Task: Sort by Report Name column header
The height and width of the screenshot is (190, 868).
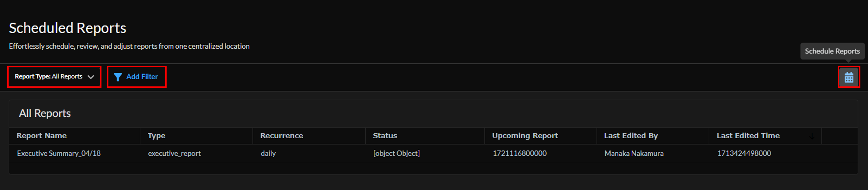Action: click(41, 136)
